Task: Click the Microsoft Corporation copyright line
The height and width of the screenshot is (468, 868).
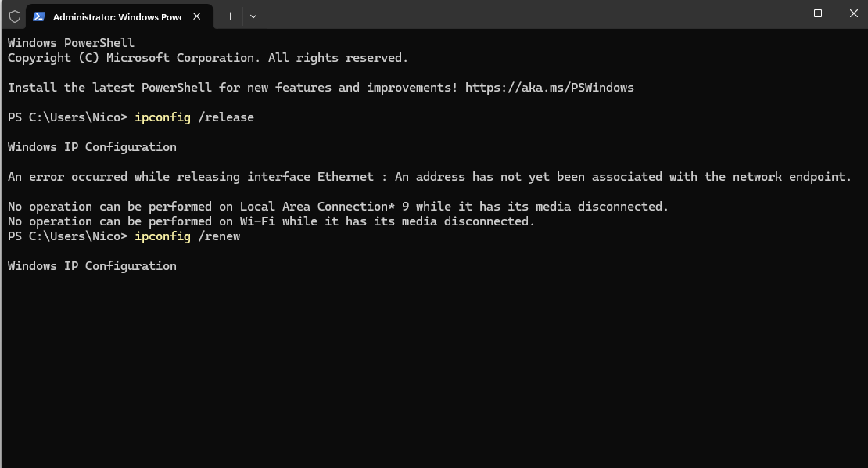Action: click(x=206, y=57)
